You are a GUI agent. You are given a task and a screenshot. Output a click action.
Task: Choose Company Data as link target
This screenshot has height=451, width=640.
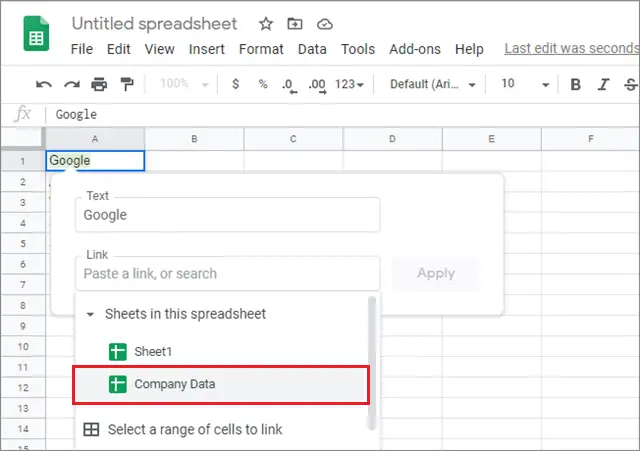coord(221,384)
